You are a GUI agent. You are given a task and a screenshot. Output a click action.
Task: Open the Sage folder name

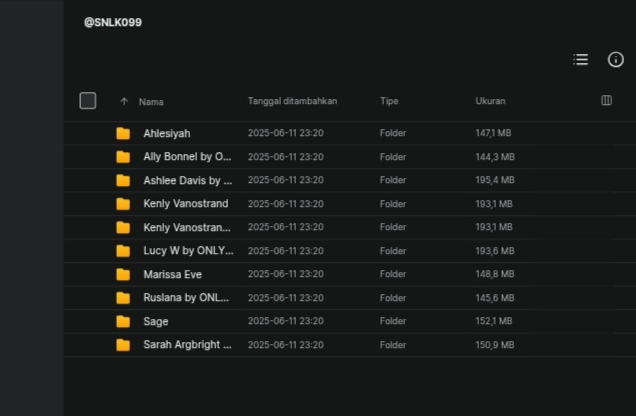pyautogui.click(x=156, y=322)
